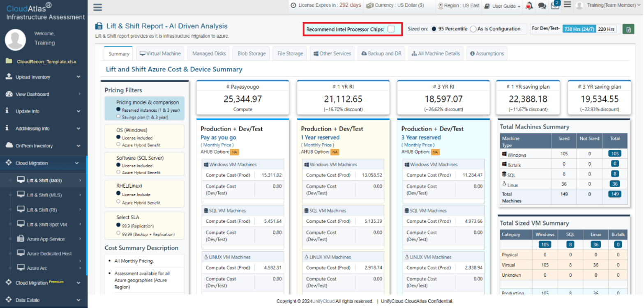Click the Azure Arc monitor icon
Screen dimensions: 644x308
pos(21,267)
